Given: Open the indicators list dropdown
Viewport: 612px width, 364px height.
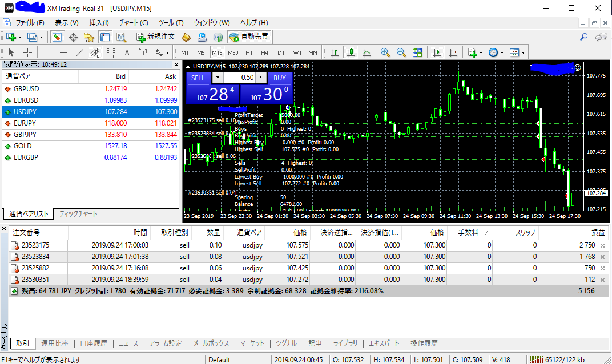Looking at the screenshot, I should click(x=475, y=52).
